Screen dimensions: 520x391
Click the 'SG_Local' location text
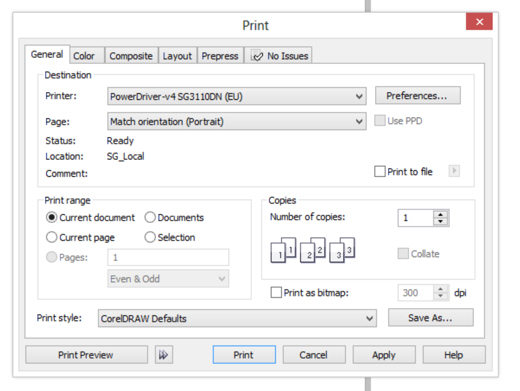[x=126, y=156]
